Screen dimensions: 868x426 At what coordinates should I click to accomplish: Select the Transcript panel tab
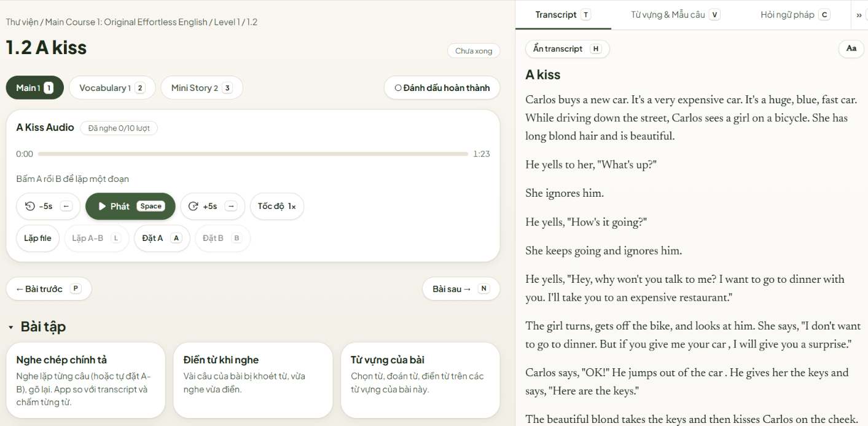point(563,15)
